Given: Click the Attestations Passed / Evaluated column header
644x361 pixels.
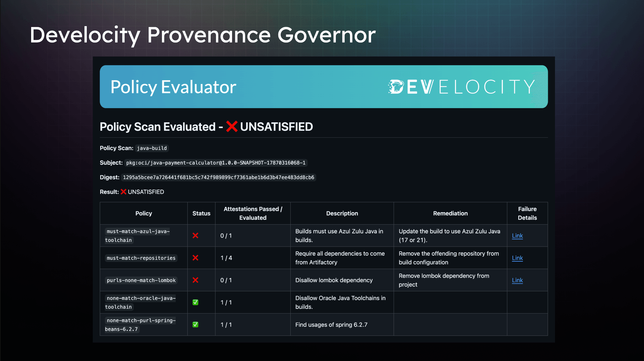Looking at the screenshot, I should pyautogui.click(x=253, y=213).
